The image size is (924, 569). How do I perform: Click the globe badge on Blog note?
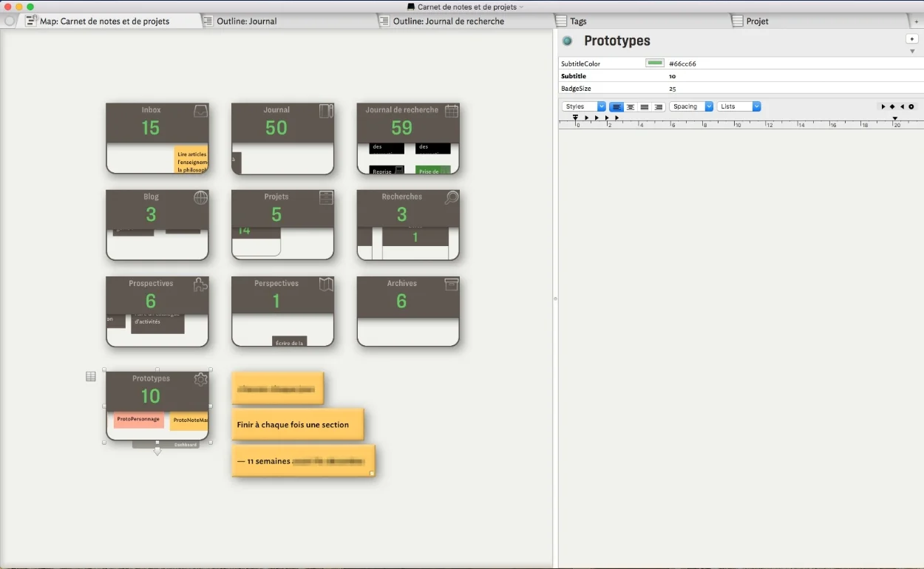point(200,198)
